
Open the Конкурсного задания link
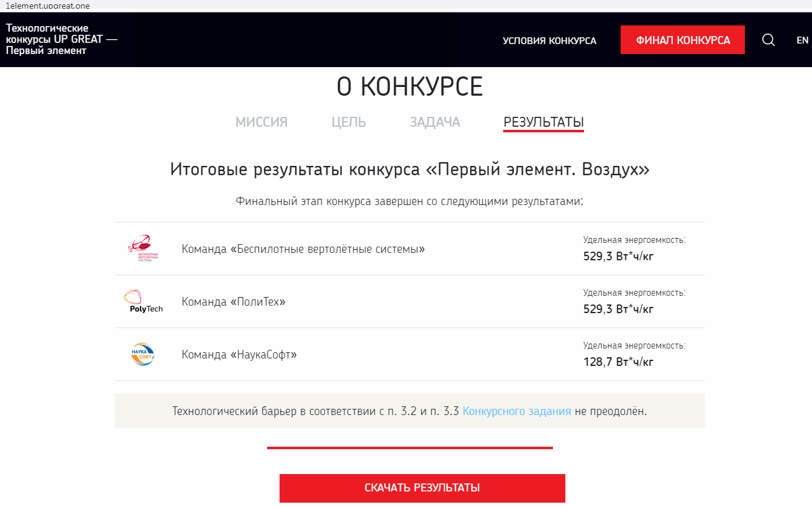point(517,411)
